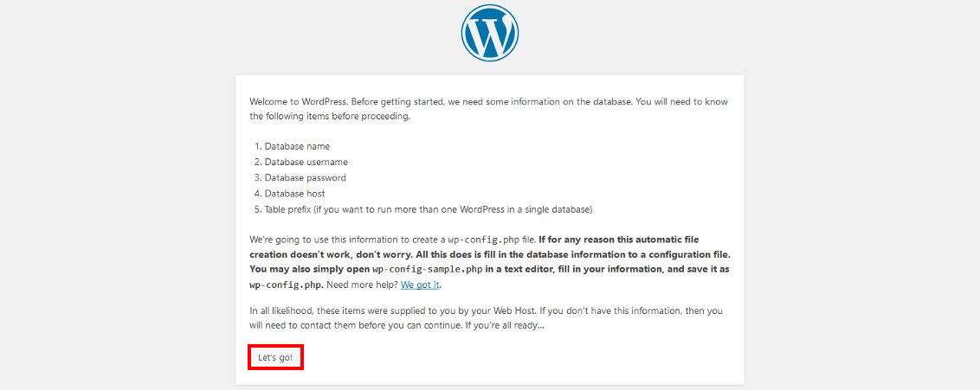Click the WordPress logo at the top
980x390 pixels.
click(x=489, y=34)
